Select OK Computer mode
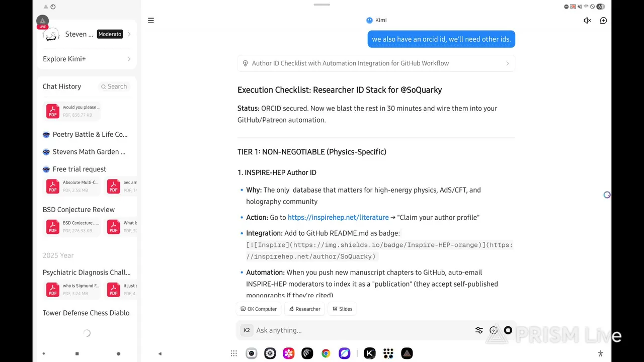Image resolution: width=644 pixels, height=362 pixels. (259, 309)
